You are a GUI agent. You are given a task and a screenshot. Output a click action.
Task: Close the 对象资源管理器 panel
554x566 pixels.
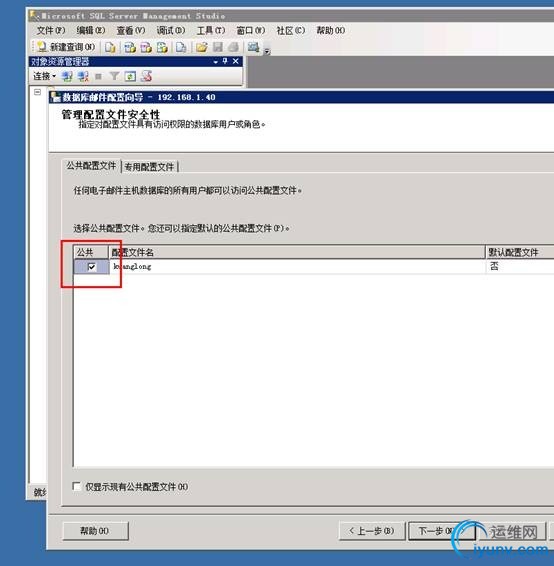point(235,61)
